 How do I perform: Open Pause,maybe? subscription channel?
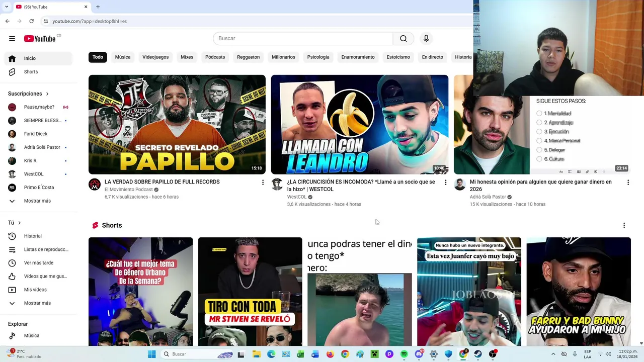(38, 107)
